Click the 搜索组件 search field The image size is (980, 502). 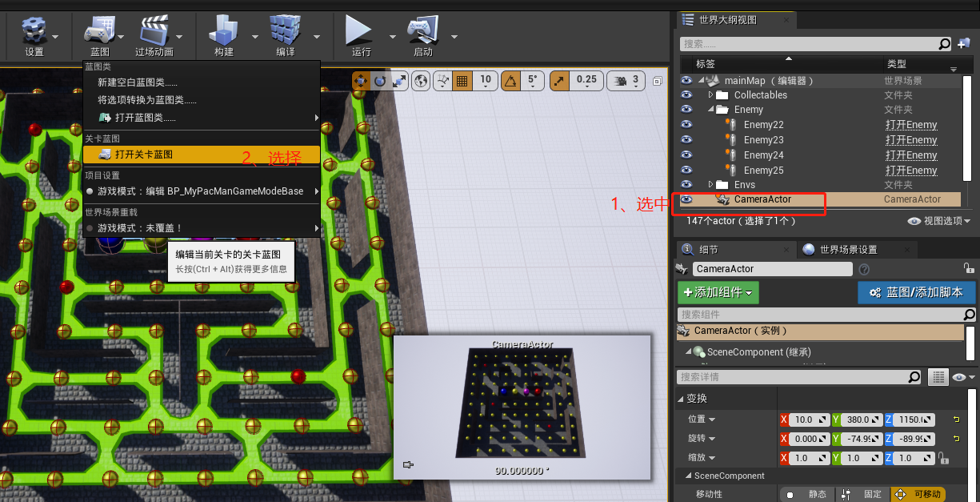(821, 315)
